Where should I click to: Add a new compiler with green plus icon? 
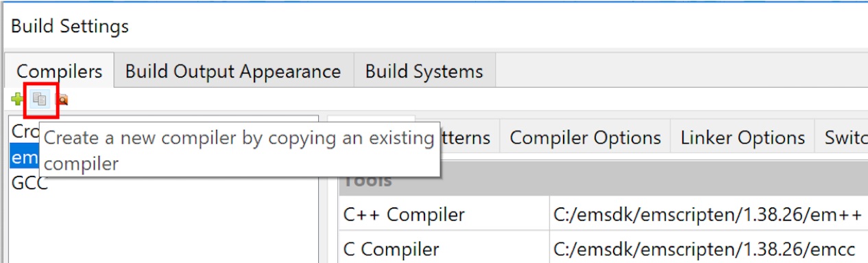click(17, 100)
